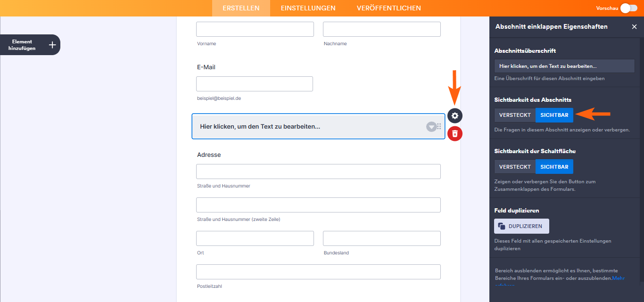
Task: Delete the section with red trash icon
Action: (x=455, y=134)
